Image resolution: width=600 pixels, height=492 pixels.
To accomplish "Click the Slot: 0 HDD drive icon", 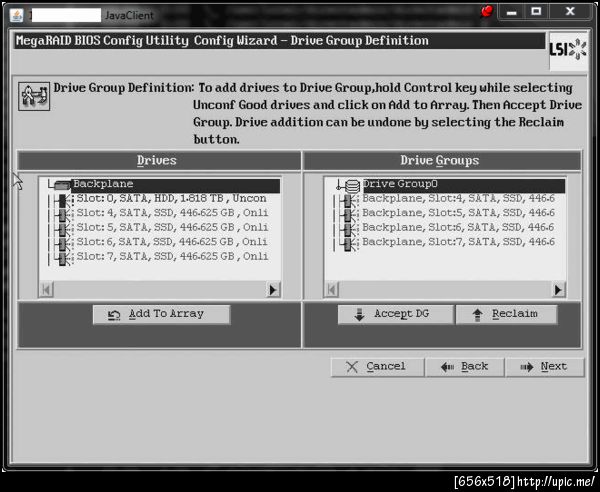I will [64, 200].
